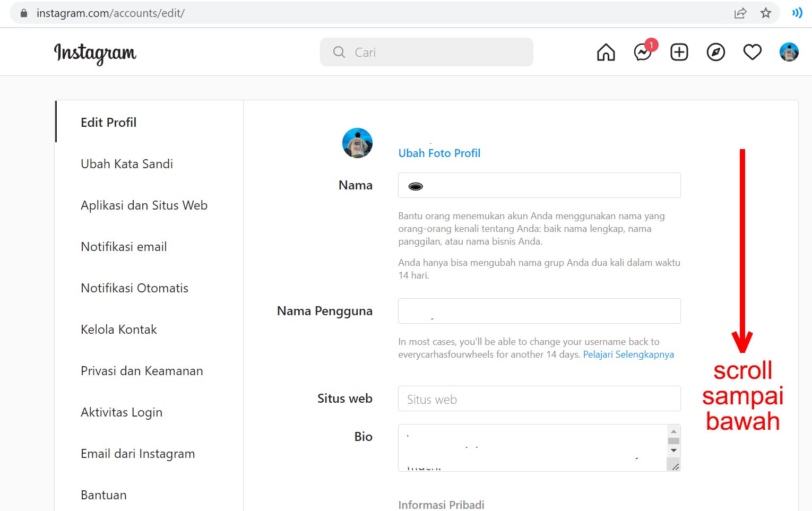Click the profile photo thumbnail in form
The width and height of the screenshot is (812, 511).
tap(357, 143)
